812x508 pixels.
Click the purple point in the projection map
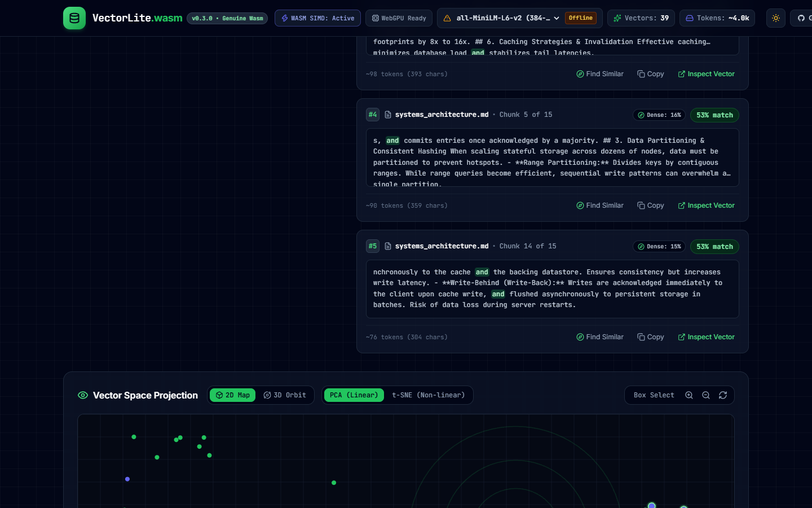pos(127,479)
